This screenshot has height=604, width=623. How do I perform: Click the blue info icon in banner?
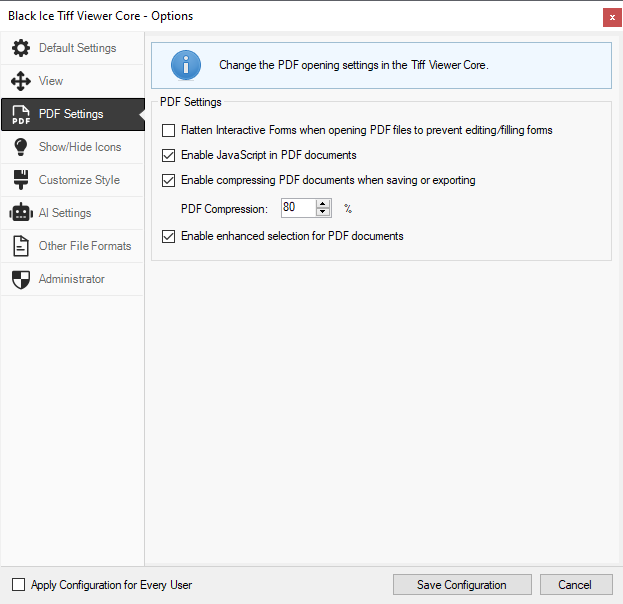point(186,65)
